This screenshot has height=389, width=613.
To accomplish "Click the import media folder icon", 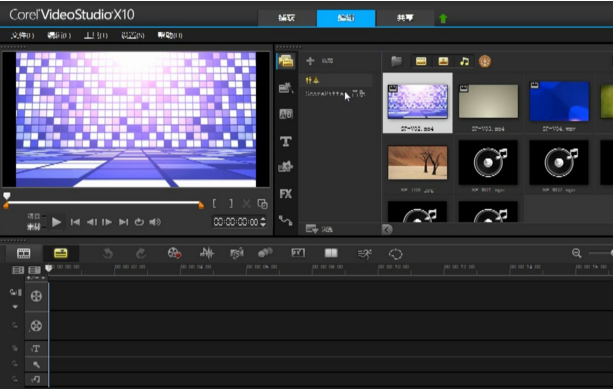I will click(x=396, y=61).
